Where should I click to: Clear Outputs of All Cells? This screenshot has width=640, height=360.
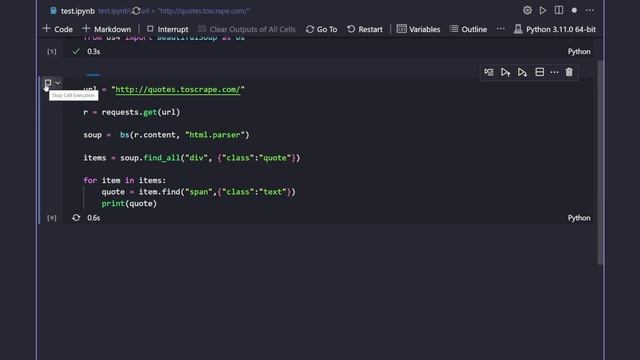247,29
